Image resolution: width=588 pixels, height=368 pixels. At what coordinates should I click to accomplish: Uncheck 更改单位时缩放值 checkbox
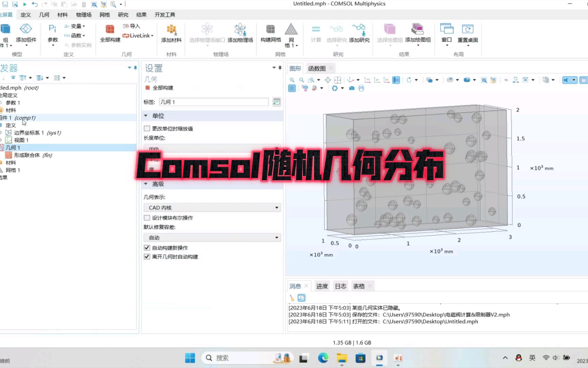tap(147, 128)
